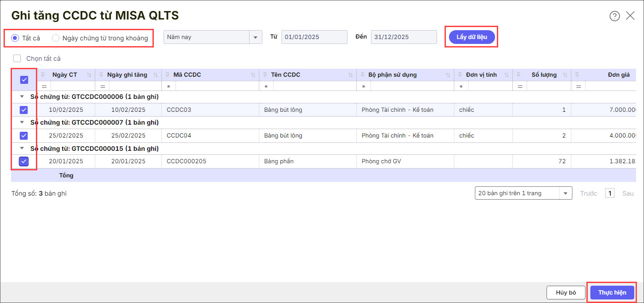
Task: Click pin icon in Bộ phận sử dụng column
Action: 363,75
